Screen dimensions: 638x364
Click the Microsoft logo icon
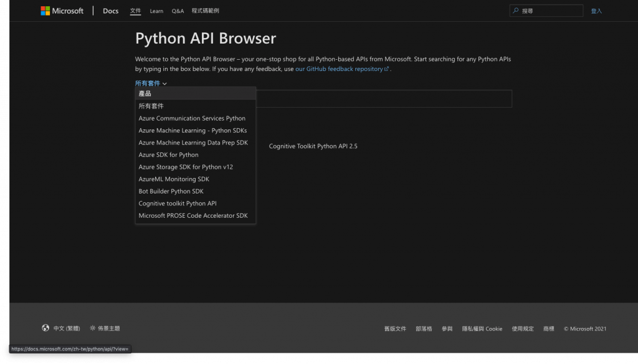pyautogui.click(x=45, y=11)
